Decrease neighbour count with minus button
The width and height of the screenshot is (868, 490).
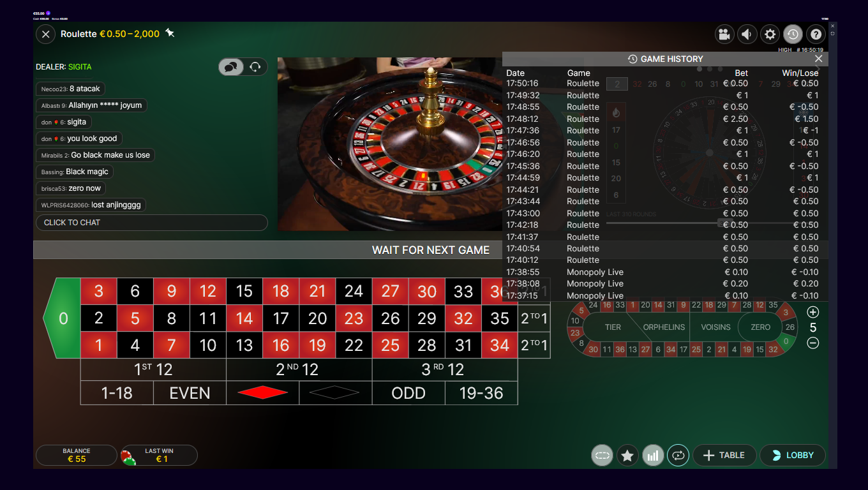coord(812,343)
